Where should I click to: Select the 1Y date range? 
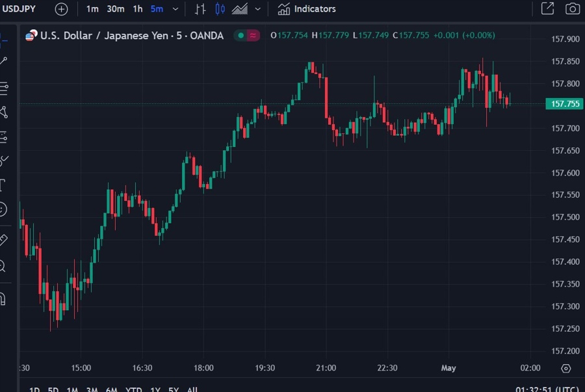(155, 389)
